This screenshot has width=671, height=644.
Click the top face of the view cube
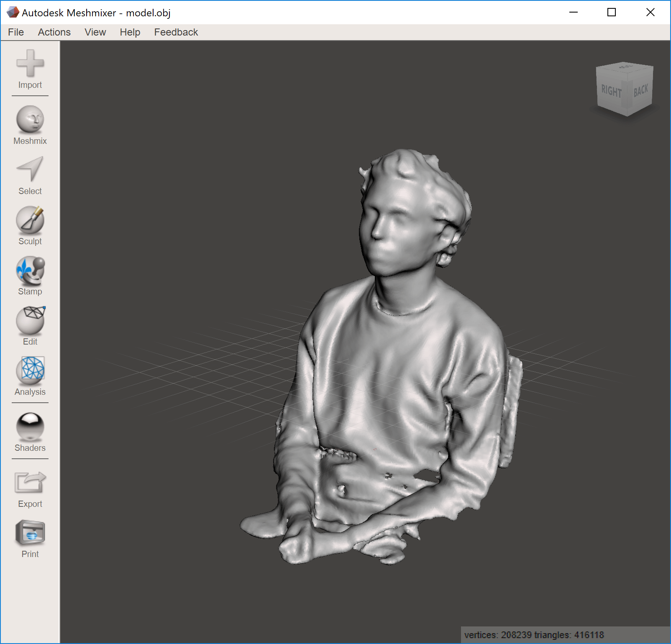tap(625, 67)
